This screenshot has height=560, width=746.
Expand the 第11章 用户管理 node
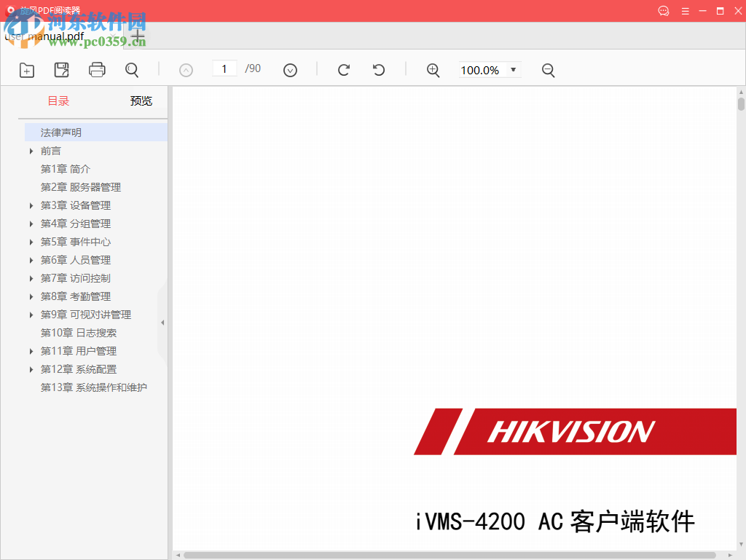(31, 351)
